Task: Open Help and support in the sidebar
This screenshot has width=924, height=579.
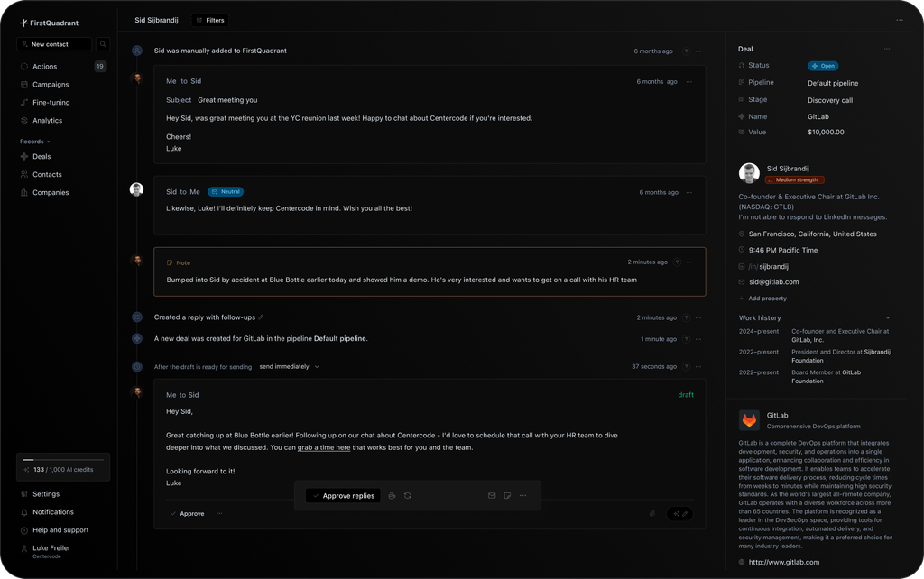Action: [62, 530]
